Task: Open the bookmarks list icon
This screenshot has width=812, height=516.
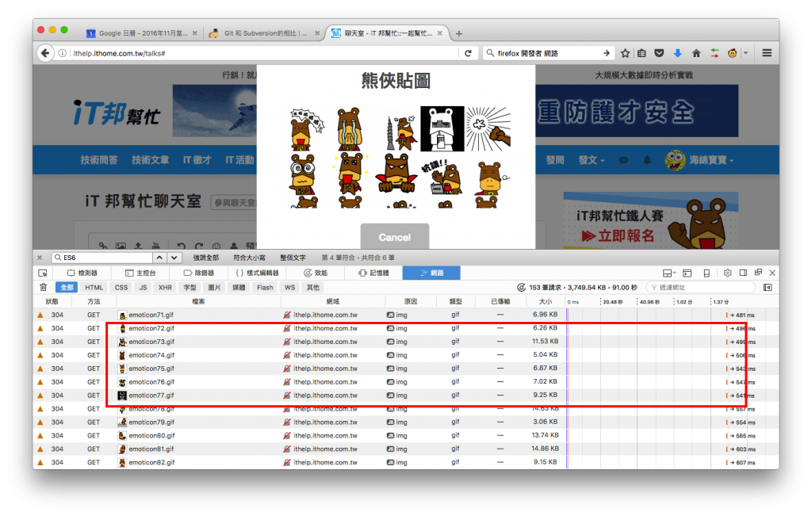Action: click(x=642, y=53)
